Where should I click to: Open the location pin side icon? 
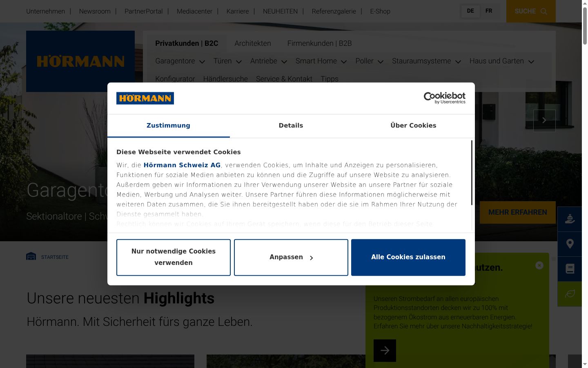(x=570, y=244)
